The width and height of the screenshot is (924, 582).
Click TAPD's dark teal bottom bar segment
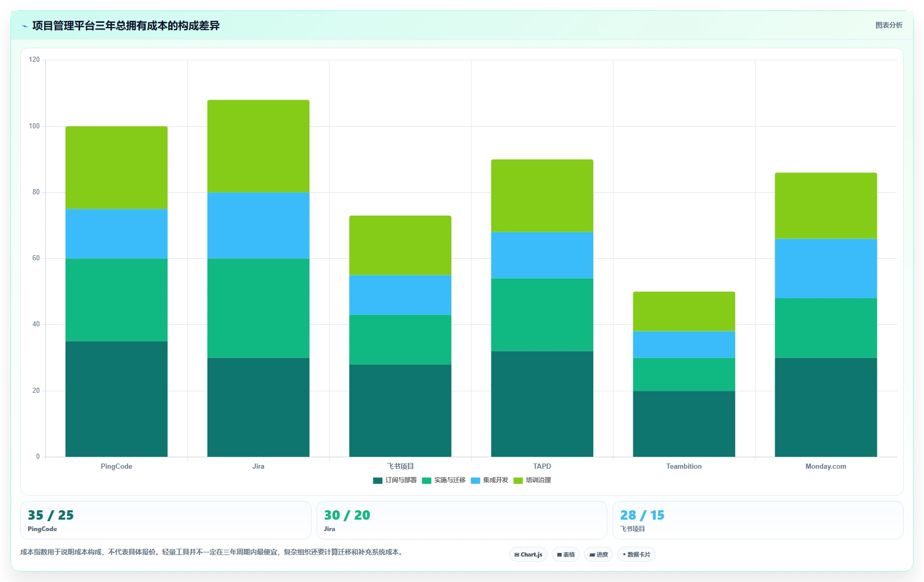pyautogui.click(x=542, y=404)
